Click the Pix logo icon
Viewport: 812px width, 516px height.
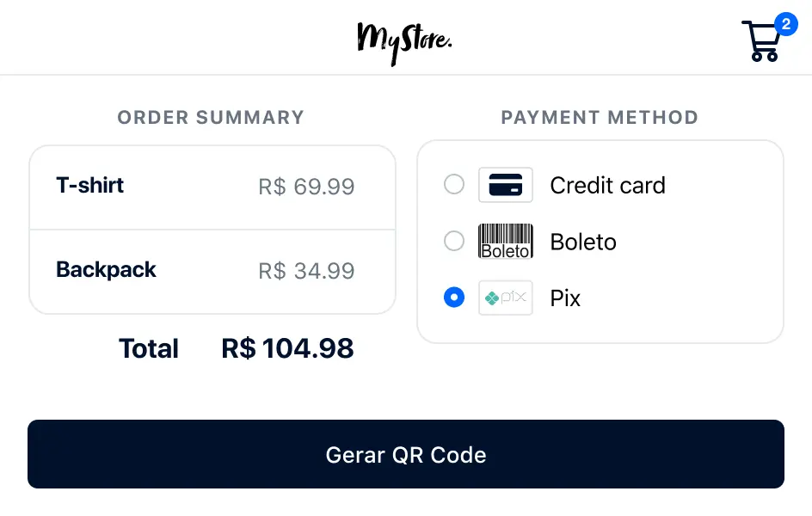(x=506, y=298)
